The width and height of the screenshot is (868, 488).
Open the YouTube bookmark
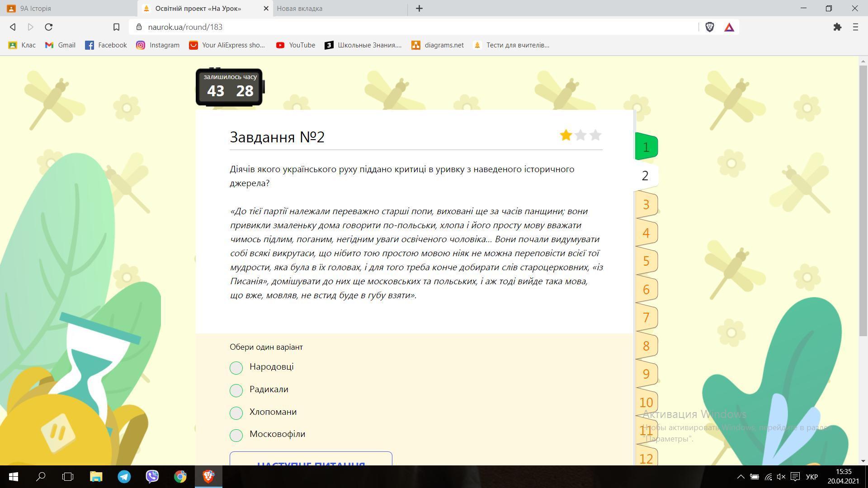point(296,45)
